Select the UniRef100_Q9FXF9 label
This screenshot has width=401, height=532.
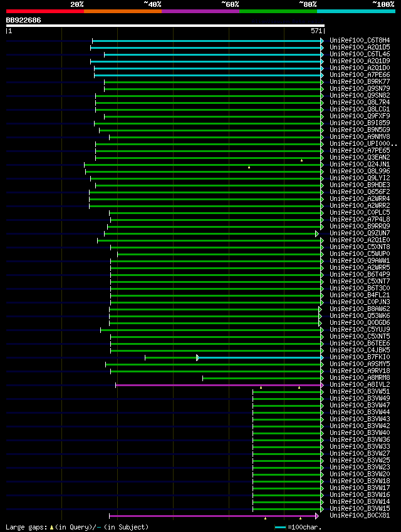click(x=360, y=116)
